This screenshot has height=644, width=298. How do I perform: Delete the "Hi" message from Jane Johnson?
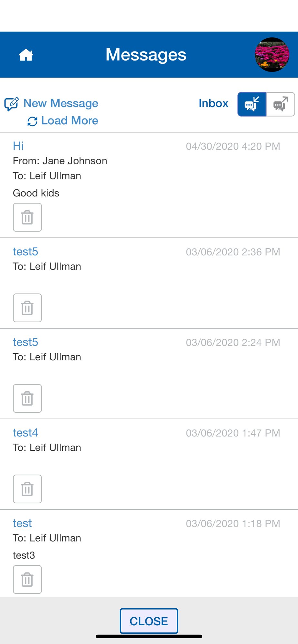[x=27, y=217]
